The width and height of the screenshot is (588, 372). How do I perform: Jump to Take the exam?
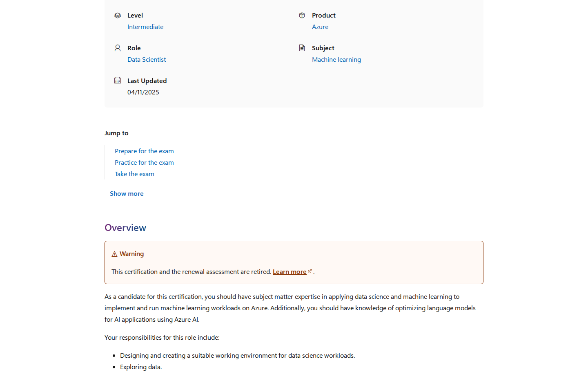pyautogui.click(x=134, y=174)
